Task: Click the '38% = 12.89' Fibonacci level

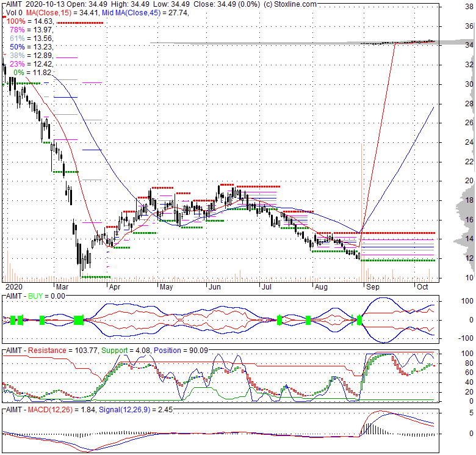Action: 32,56
